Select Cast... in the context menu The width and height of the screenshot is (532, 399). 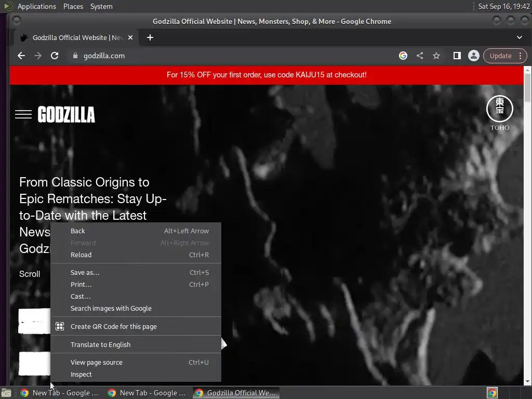pyautogui.click(x=136, y=296)
